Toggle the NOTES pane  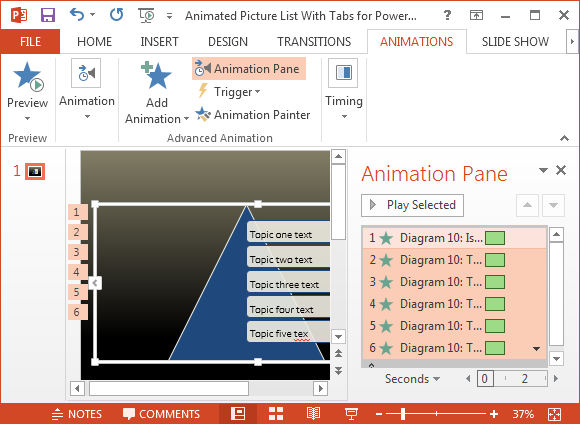[x=77, y=414]
